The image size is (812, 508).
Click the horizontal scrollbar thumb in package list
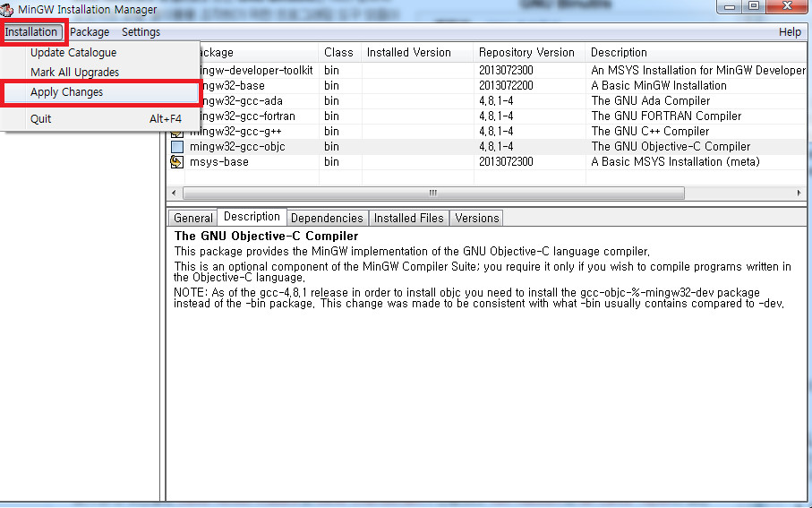pos(433,194)
